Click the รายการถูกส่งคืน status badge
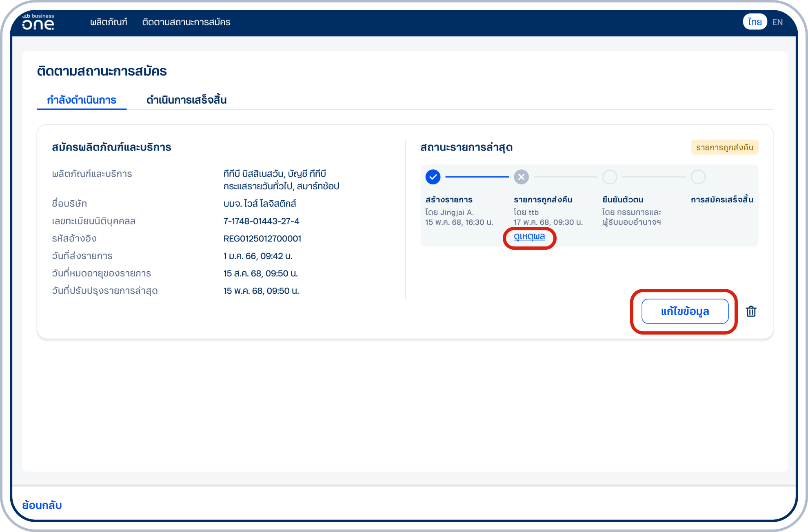The image size is (808, 532). tap(724, 147)
